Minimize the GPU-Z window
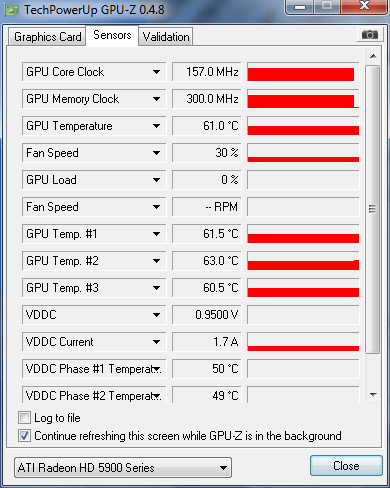The height and width of the screenshot is (488, 390). (300, 7)
